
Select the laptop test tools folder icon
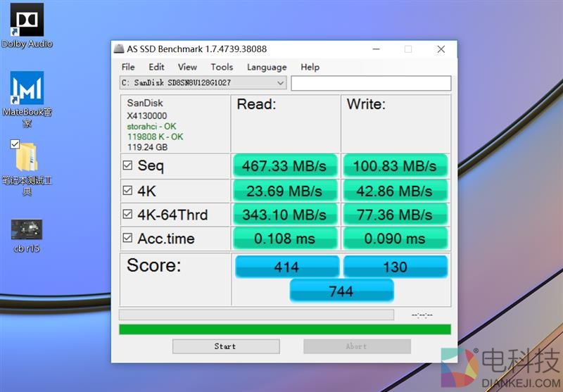coord(27,157)
